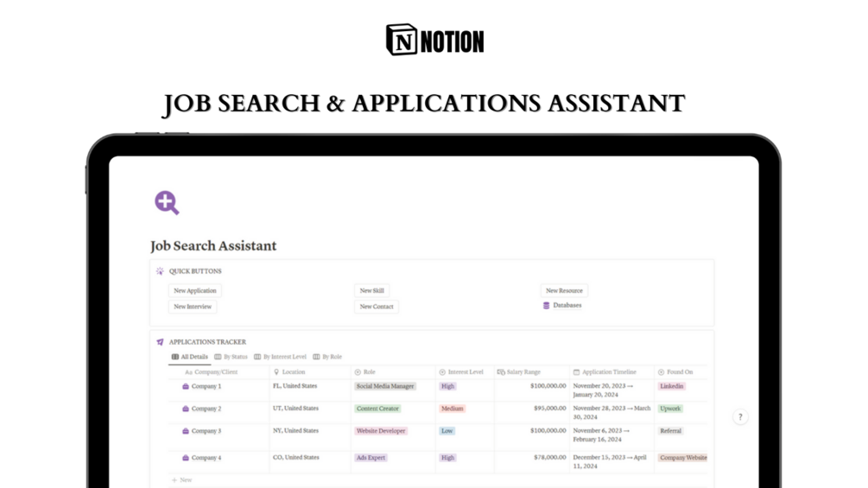Screen dimensions: 868x488
Task: Click the Notion logo at top
Action: 434,40
